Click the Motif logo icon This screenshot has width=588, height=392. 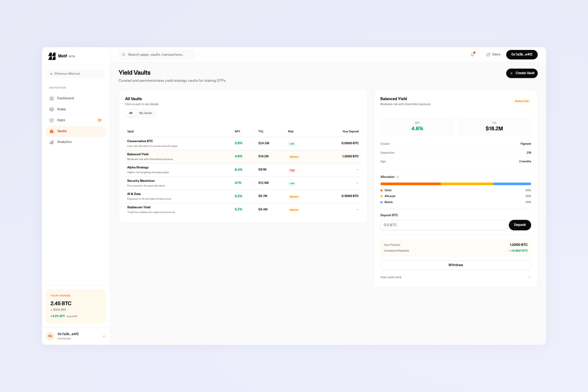point(52,56)
